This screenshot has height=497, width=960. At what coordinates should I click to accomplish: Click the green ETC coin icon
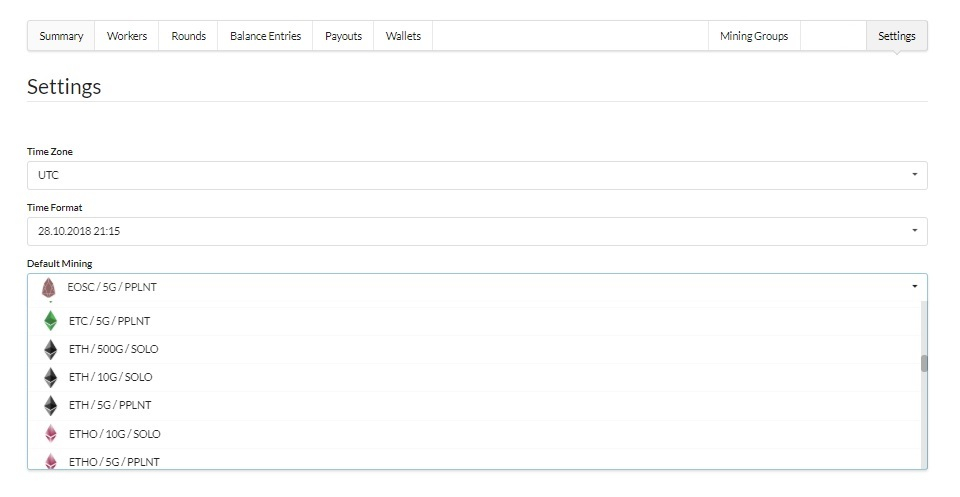pyautogui.click(x=51, y=321)
